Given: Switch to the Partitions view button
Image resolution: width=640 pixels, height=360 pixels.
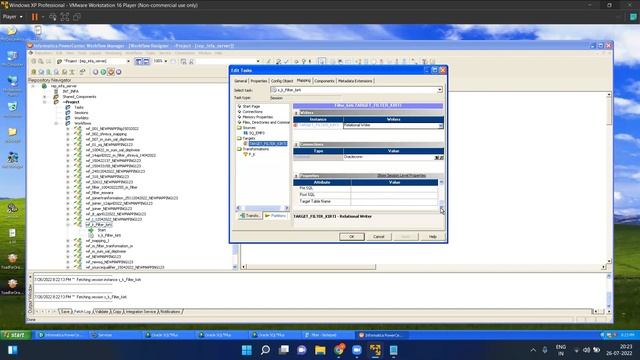Looking at the screenshot, I should pyautogui.click(x=276, y=216).
